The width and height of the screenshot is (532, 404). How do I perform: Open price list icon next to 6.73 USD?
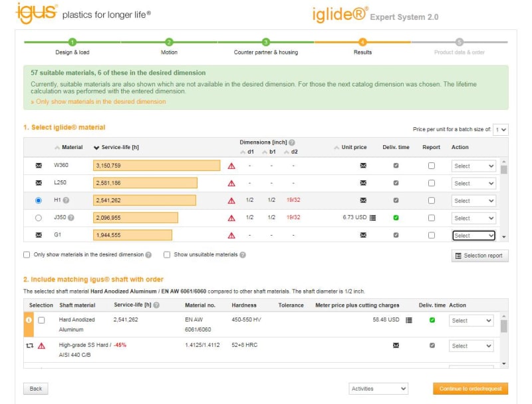pyautogui.click(x=372, y=218)
